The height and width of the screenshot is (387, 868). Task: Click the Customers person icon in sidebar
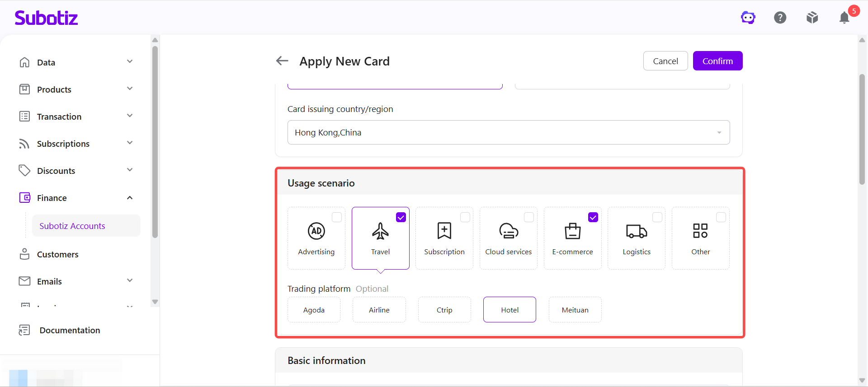pyautogui.click(x=24, y=254)
